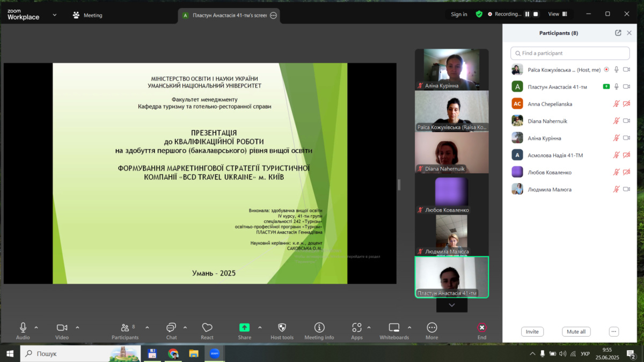Click the divider handle beside the shared screen
This screenshot has height=362, width=644.
[x=399, y=184]
